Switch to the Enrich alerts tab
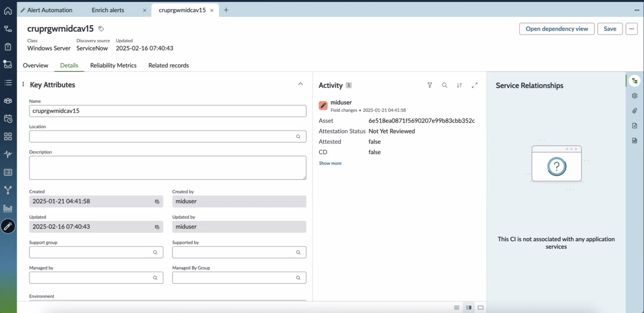The width and height of the screenshot is (644, 313). tap(108, 10)
